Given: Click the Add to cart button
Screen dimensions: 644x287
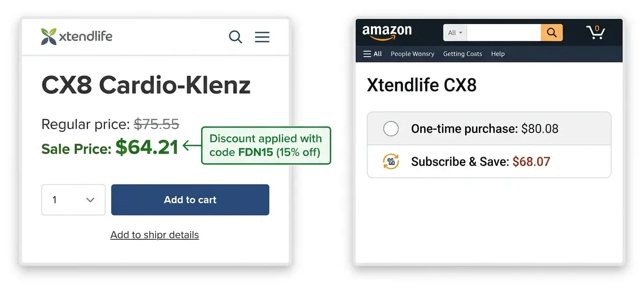Looking at the screenshot, I should 190,200.
